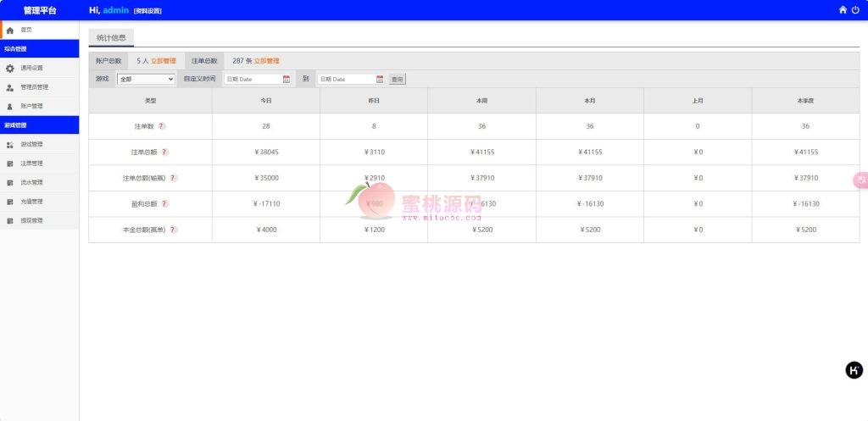Click the start date input field

[x=252, y=79]
